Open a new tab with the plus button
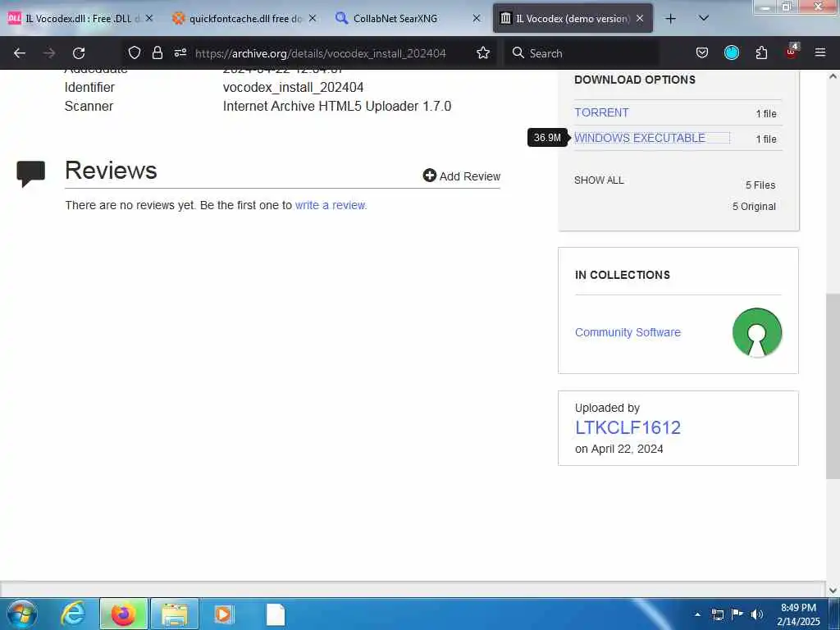This screenshot has height=630, width=840. [x=670, y=19]
